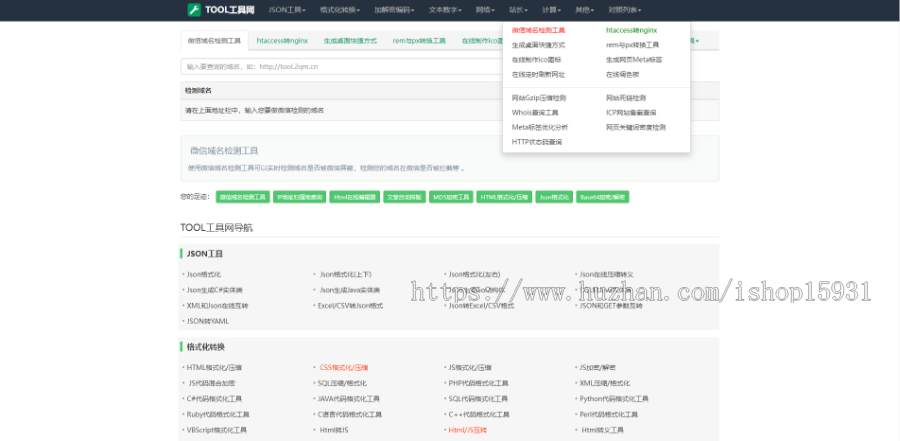Viewport: 900px width, 441px height.
Task: Choose 生成网页Meta标签 menu entry
Action: 634,60
